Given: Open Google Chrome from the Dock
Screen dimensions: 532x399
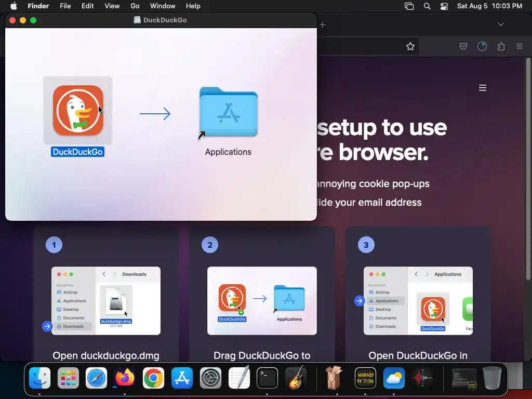Looking at the screenshot, I should click(153, 378).
